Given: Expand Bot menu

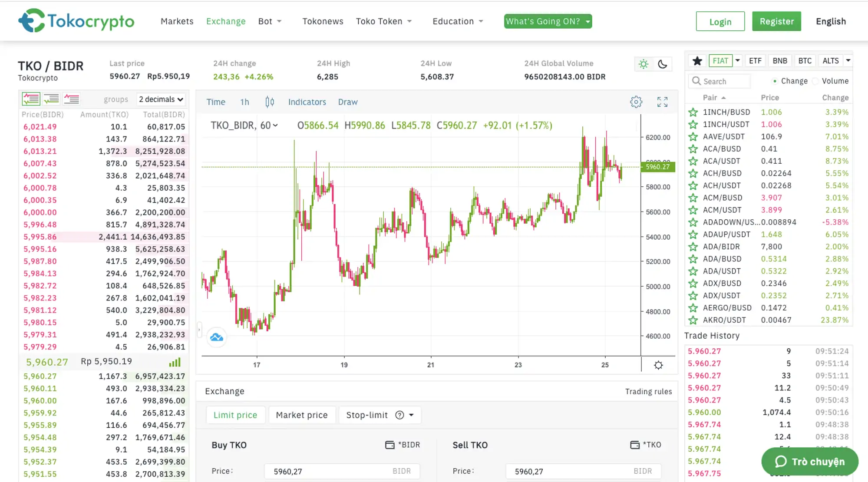Looking at the screenshot, I should (270, 21).
